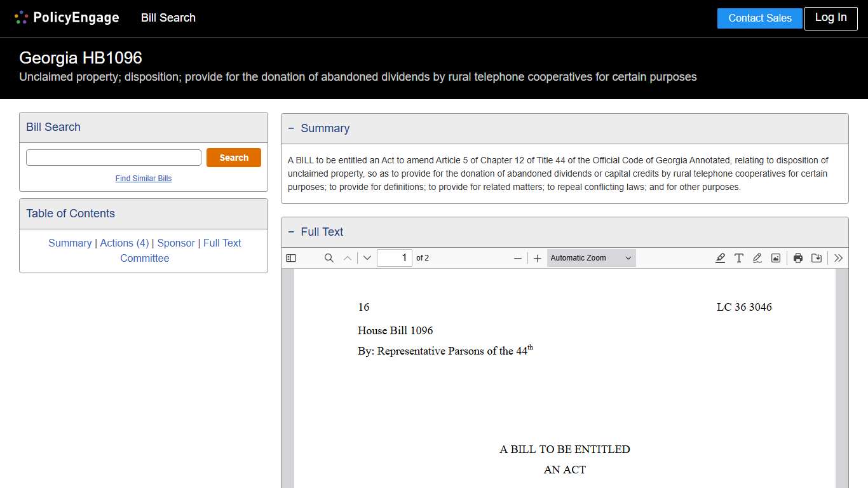The width and height of the screenshot is (868, 488).
Task: Go to the PolicyEngage home page
Action: coord(66,18)
